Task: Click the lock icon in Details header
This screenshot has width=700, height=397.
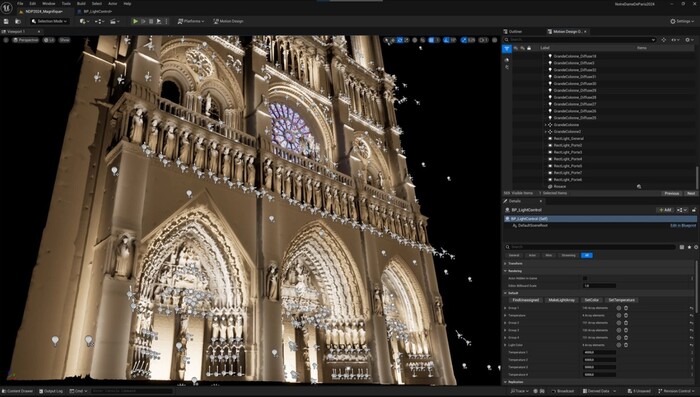Action: click(694, 210)
